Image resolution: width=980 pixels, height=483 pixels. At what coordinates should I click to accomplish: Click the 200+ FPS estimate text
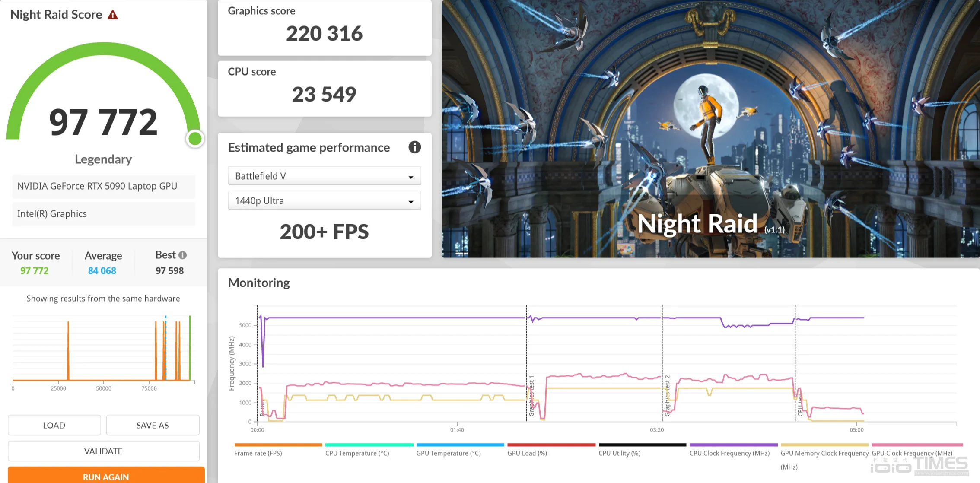coord(325,232)
